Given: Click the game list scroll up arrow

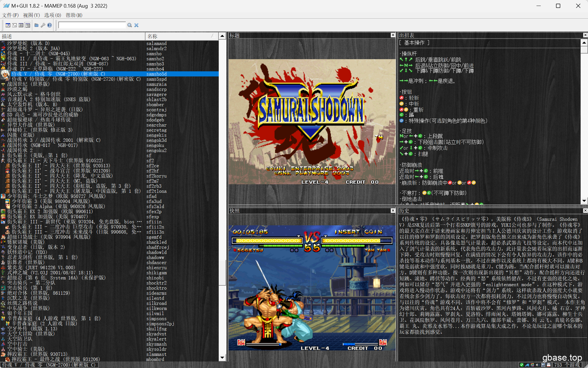Looking at the screenshot, I should pos(222,36).
